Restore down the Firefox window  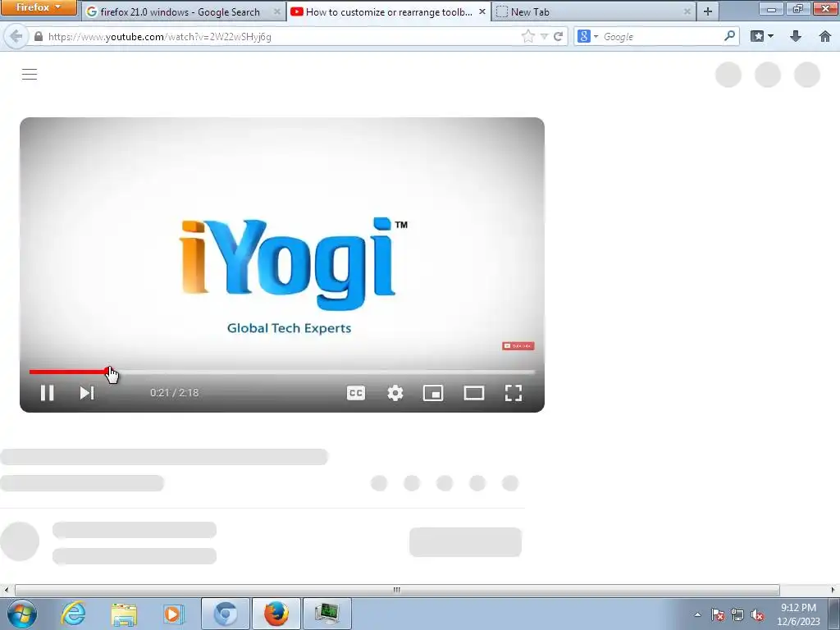coord(797,9)
